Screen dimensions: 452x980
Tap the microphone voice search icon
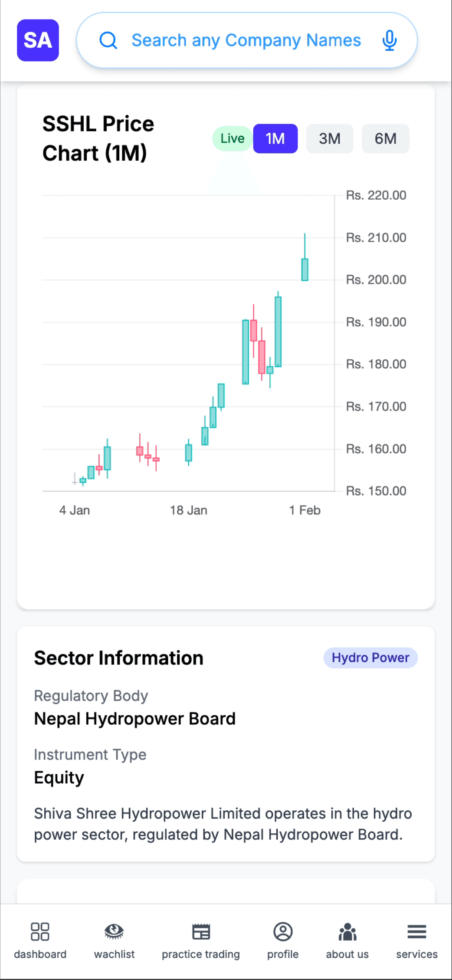[x=389, y=40]
